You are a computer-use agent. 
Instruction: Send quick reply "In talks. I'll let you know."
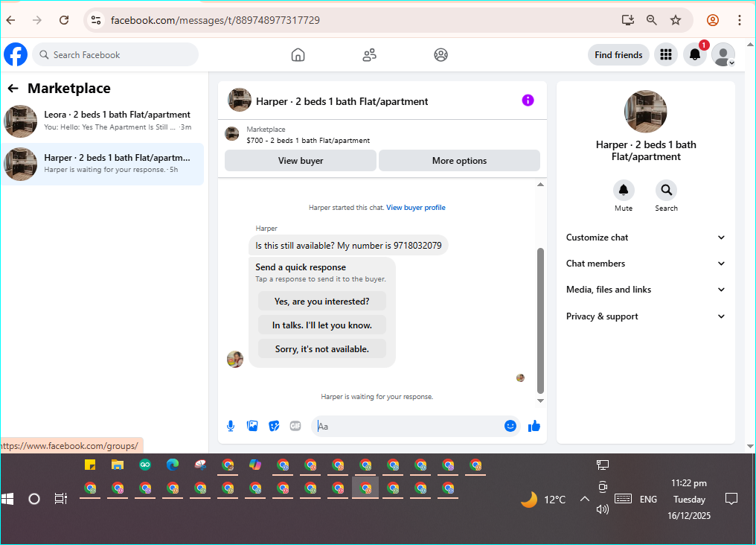[322, 325]
